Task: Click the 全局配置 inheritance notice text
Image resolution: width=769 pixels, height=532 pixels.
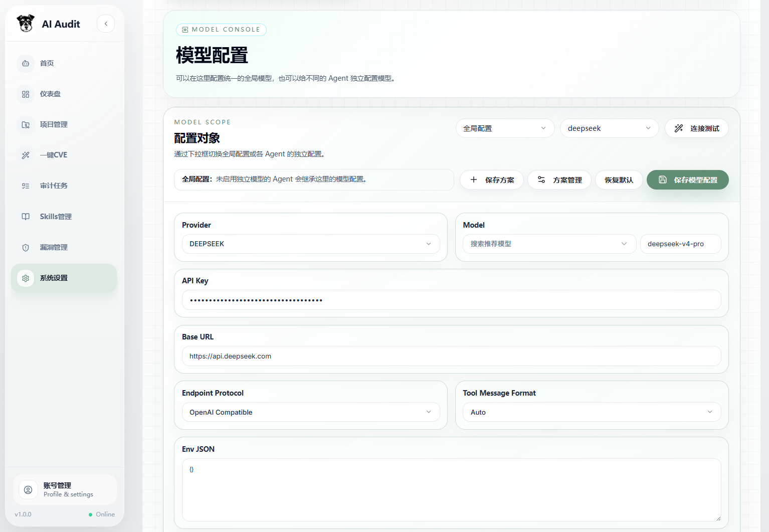Action: coord(274,179)
